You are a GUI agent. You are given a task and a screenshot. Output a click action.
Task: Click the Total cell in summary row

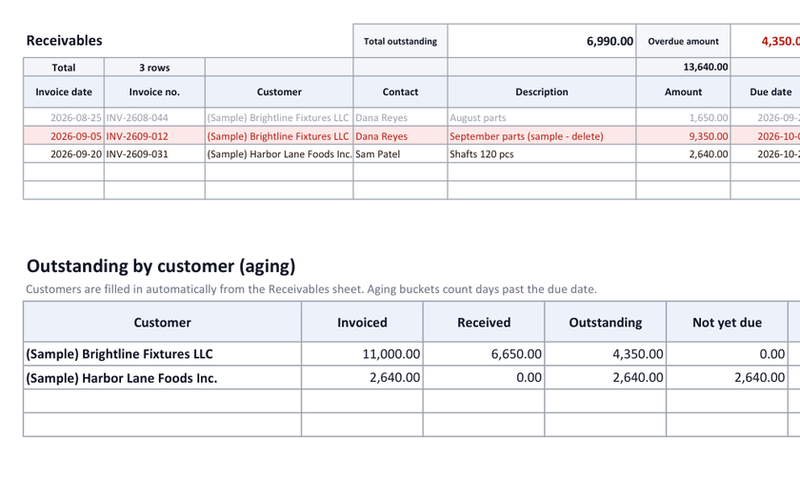pos(64,67)
